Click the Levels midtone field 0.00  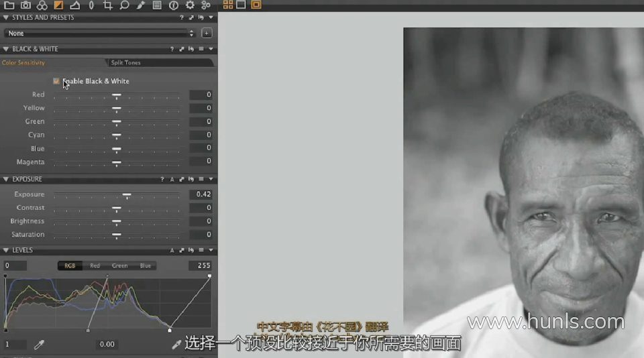click(x=107, y=345)
